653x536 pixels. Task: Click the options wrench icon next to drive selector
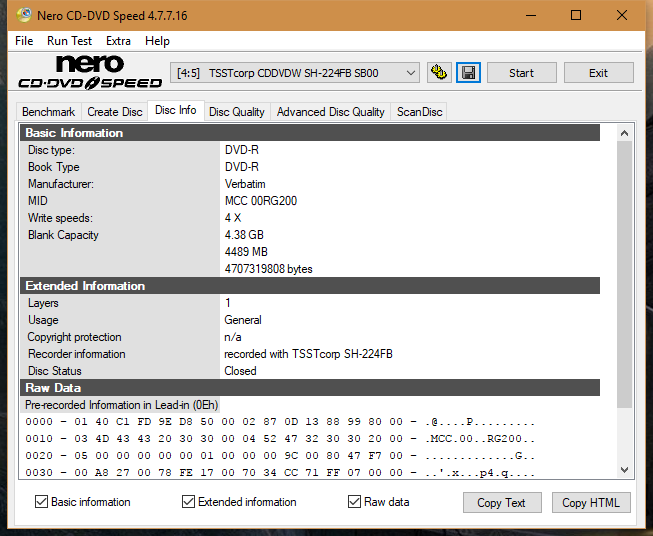pyautogui.click(x=439, y=73)
